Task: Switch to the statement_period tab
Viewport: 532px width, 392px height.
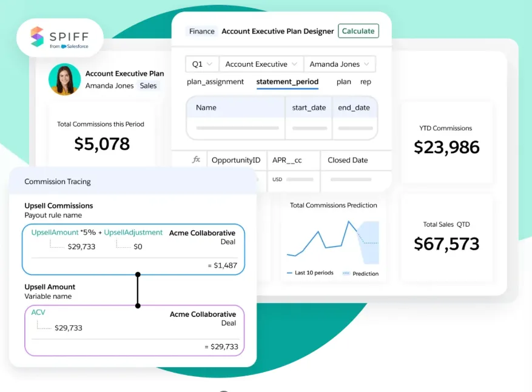Action: pyautogui.click(x=287, y=82)
